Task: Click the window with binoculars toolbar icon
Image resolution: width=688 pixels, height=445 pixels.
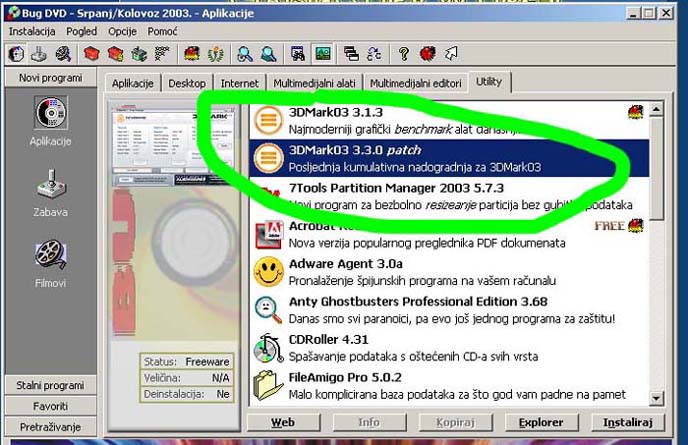Action: pos(298,54)
